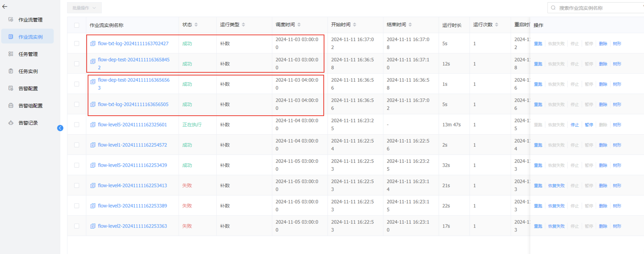Viewport: 644px width, 254px height.
Task: Select checkbox for flow-level5-20241111162325601 row
Action: click(x=77, y=124)
